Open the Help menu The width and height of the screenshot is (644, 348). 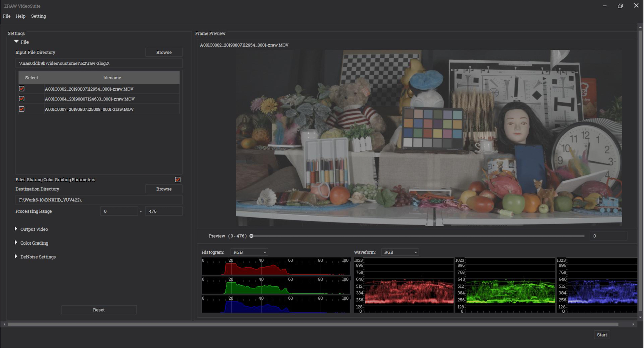click(21, 16)
